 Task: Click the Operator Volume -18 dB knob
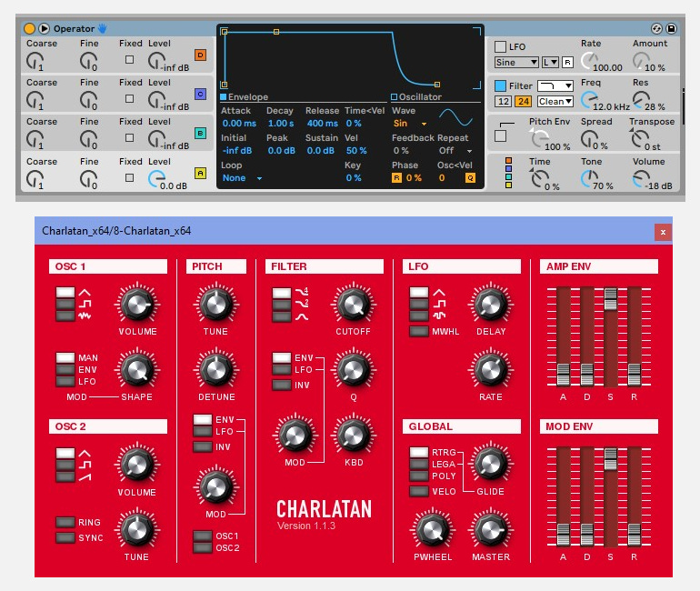coord(641,178)
